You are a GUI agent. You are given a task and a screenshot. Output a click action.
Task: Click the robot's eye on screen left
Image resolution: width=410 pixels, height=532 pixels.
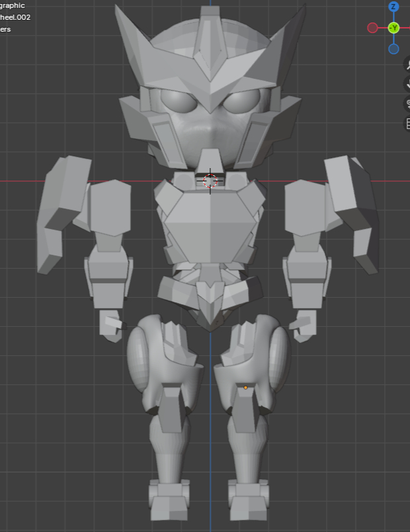[x=177, y=101]
